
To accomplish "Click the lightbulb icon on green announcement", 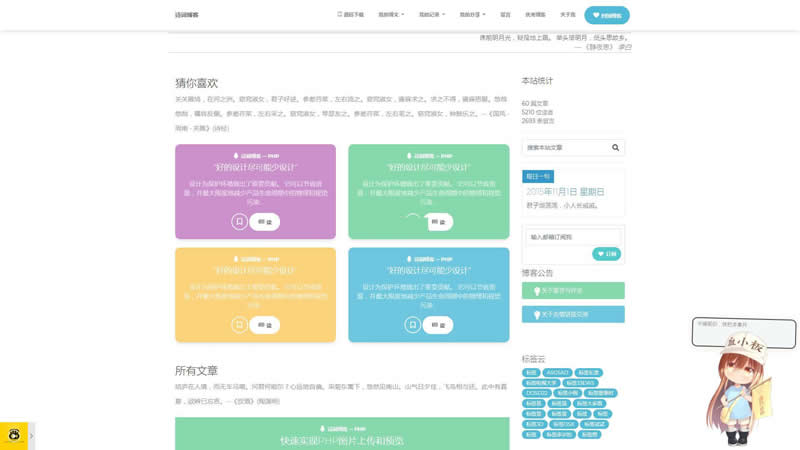I will (537, 291).
